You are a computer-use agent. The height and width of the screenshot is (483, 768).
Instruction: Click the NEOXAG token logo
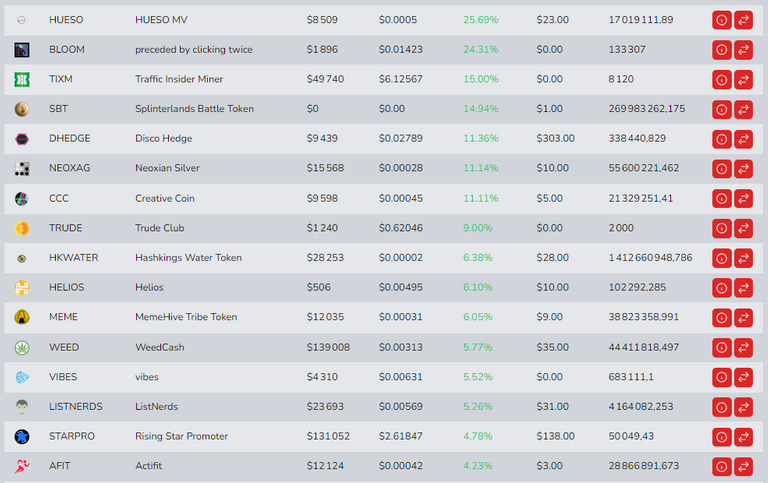[x=22, y=169]
